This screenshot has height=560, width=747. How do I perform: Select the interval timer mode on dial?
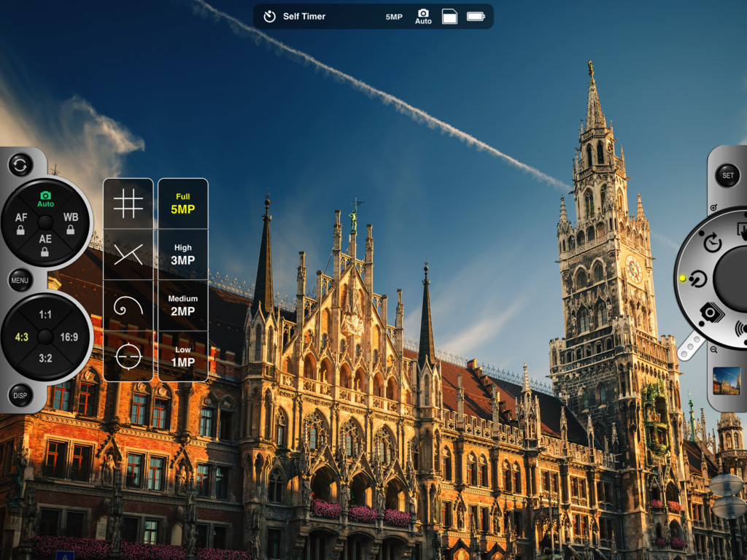713,244
